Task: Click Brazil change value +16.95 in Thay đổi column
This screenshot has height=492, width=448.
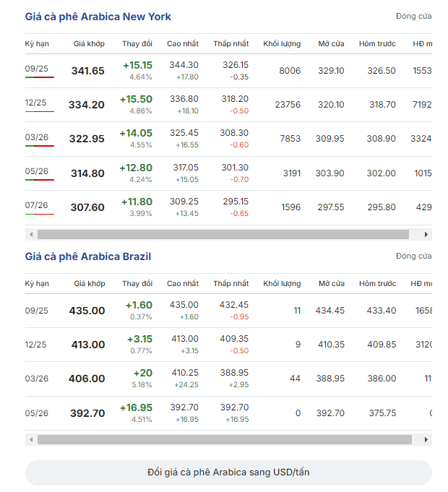Action: pyautogui.click(x=136, y=408)
